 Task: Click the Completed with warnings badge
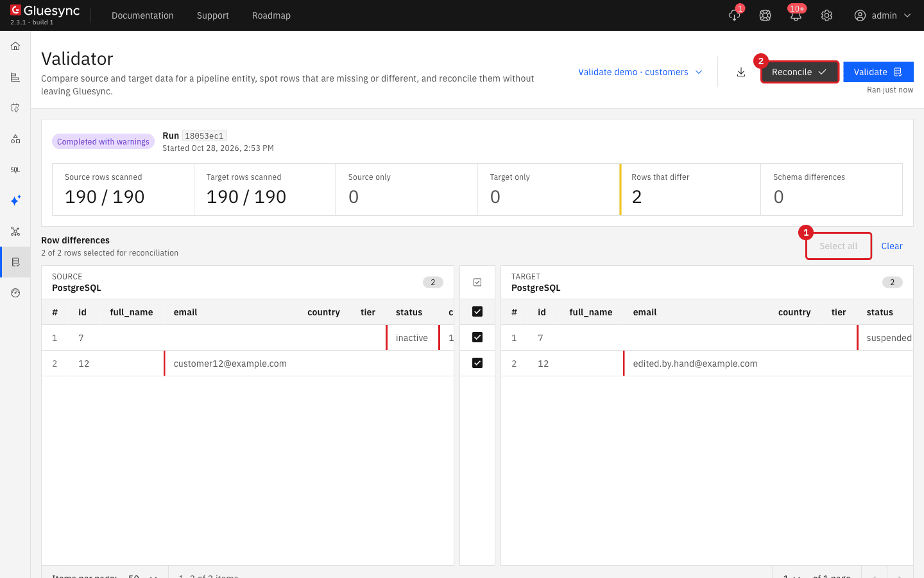click(103, 141)
